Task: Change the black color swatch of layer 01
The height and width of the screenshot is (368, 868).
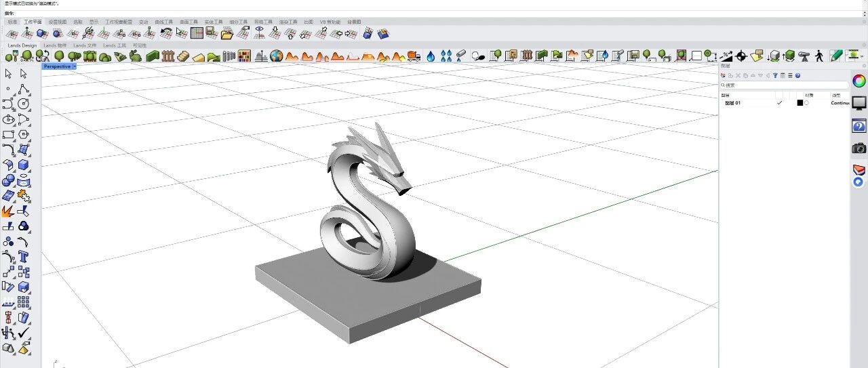Action: [x=800, y=103]
